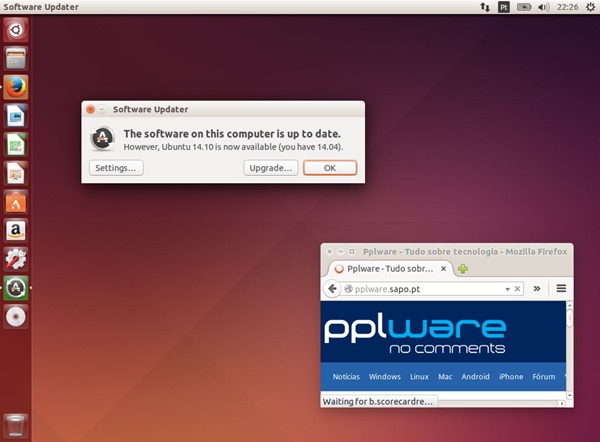Click the tab's loading spinner favicon

tap(339, 269)
